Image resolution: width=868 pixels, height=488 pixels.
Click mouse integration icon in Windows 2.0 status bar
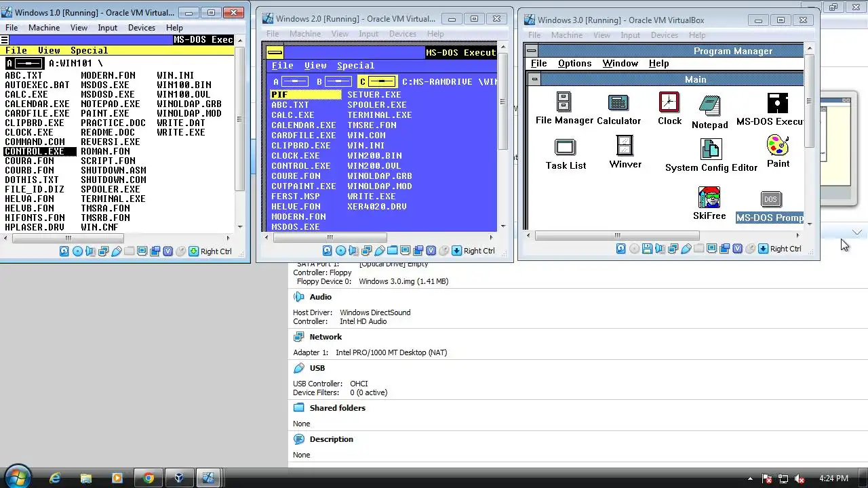[443, 251]
